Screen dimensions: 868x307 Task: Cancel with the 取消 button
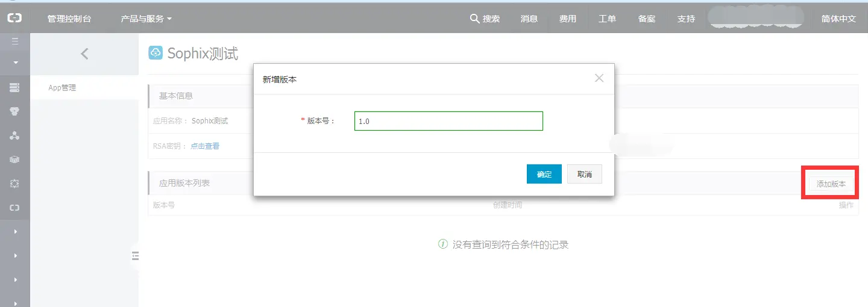point(585,174)
